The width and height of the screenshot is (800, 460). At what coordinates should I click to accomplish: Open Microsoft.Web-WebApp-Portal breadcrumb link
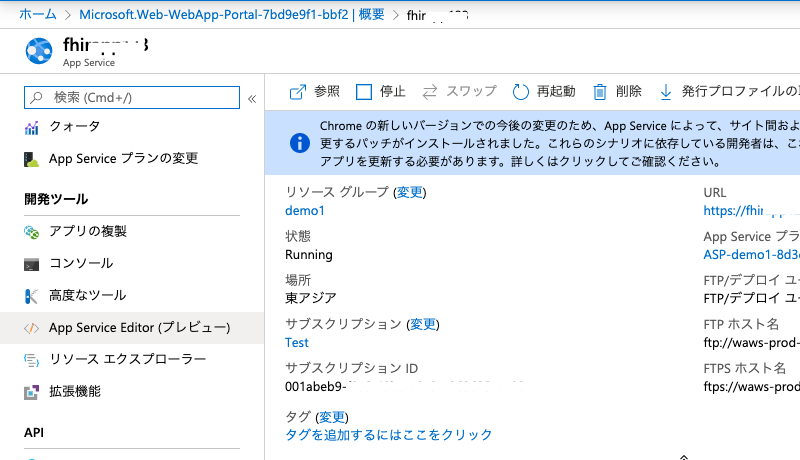[232, 14]
